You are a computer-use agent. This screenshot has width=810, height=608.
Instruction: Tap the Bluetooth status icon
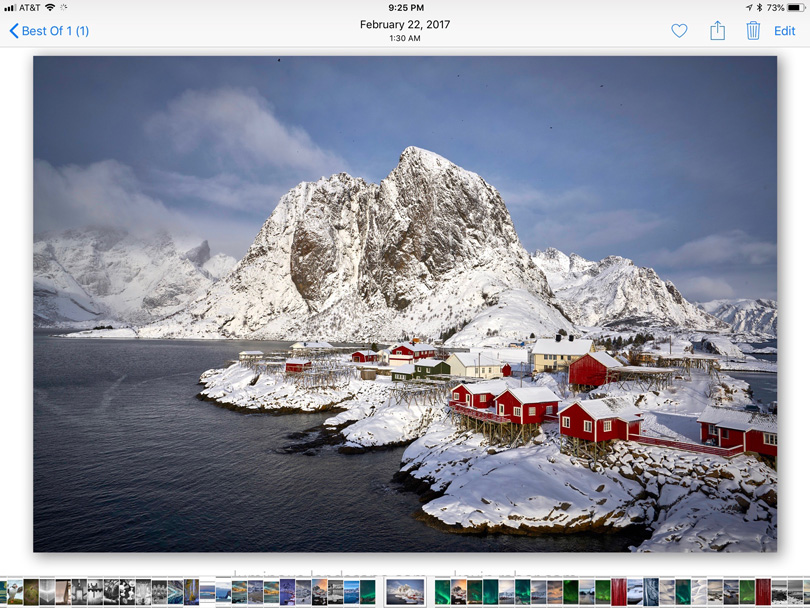[759, 8]
